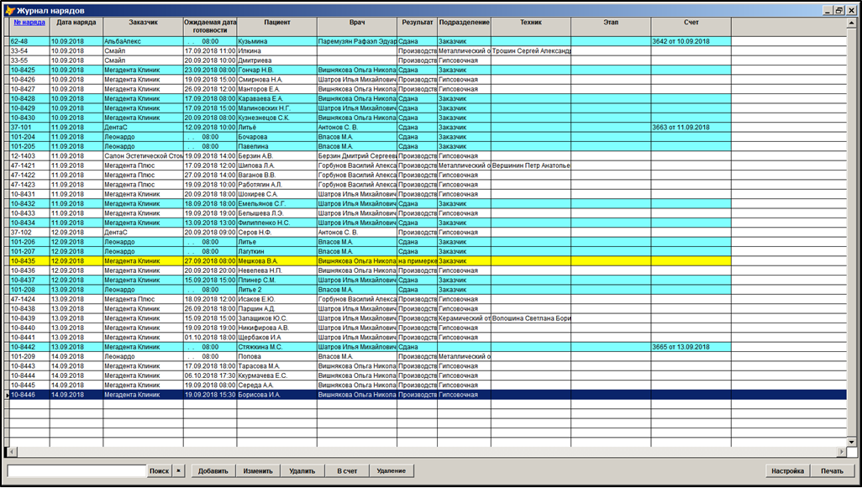Click the vertical scrollbar down arrow
The width and height of the screenshot is (862, 504).
pyautogui.click(x=849, y=443)
